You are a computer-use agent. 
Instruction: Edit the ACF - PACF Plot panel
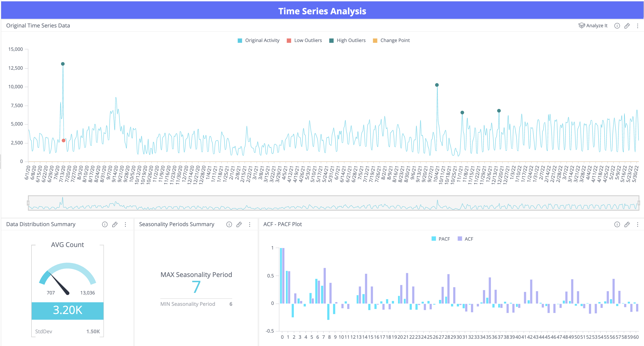[627, 224]
